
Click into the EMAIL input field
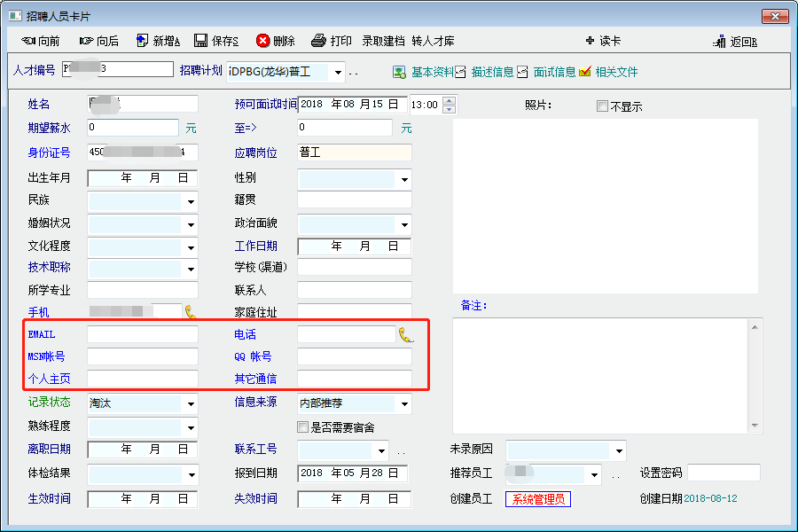[x=142, y=334]
